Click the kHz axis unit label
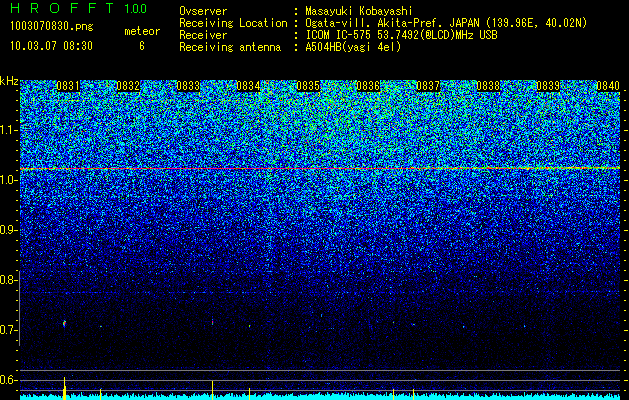The width and height of the screenshot is (629, 400). click(9, 81)
